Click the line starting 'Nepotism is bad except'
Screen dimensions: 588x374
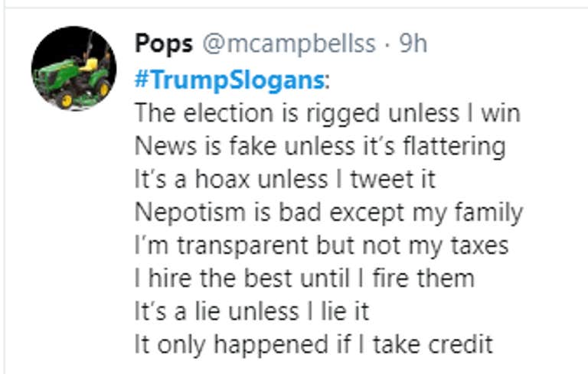(x=328, y=213)
